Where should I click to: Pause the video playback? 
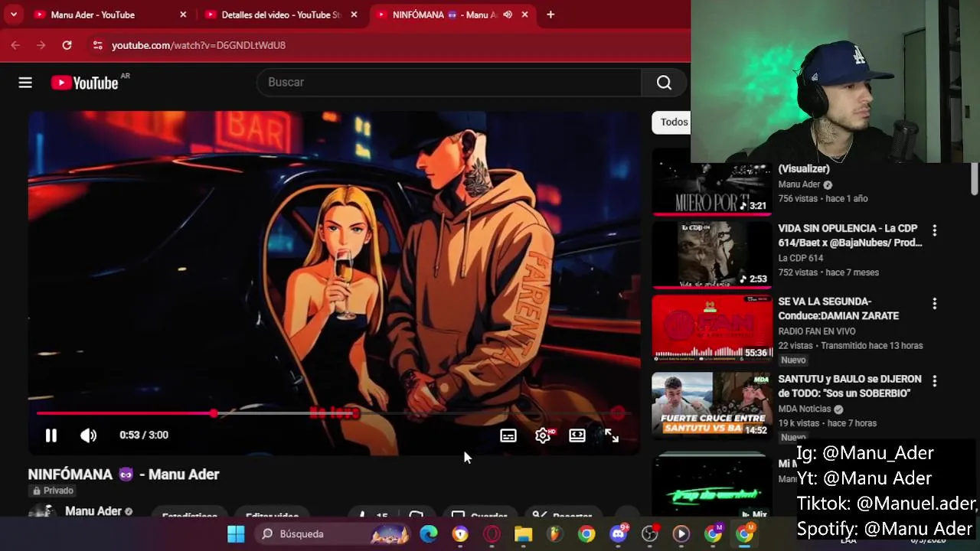point(51,435)
